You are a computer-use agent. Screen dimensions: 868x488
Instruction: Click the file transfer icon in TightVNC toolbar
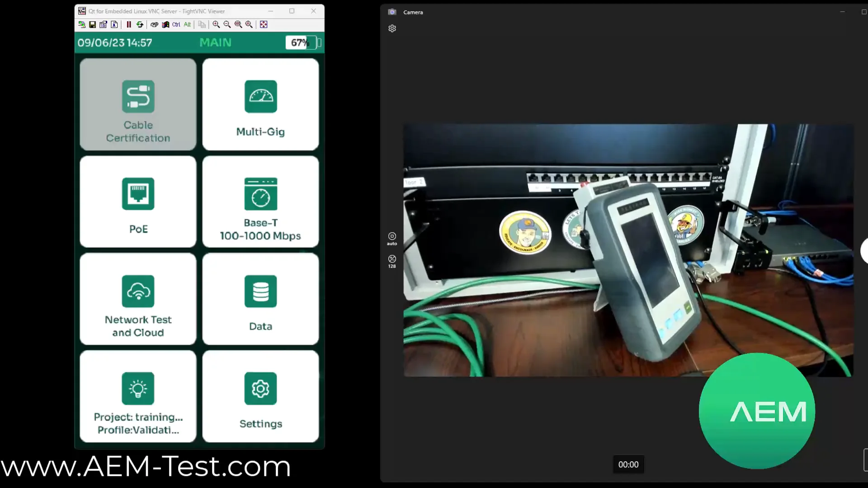(x=202, y=24)
